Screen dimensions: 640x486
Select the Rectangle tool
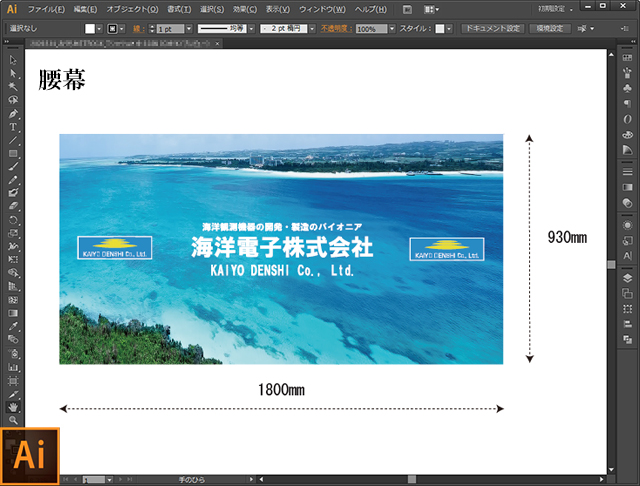coord(13,153)
